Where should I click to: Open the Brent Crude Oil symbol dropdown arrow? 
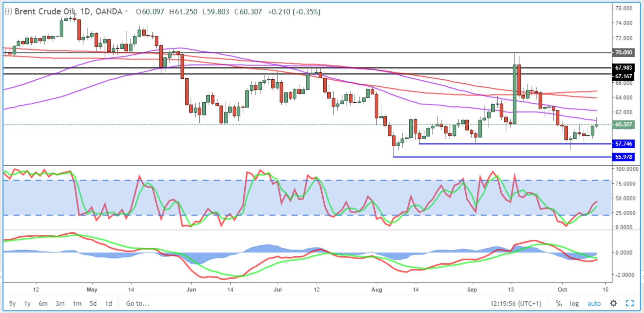[x=126, y=12]
